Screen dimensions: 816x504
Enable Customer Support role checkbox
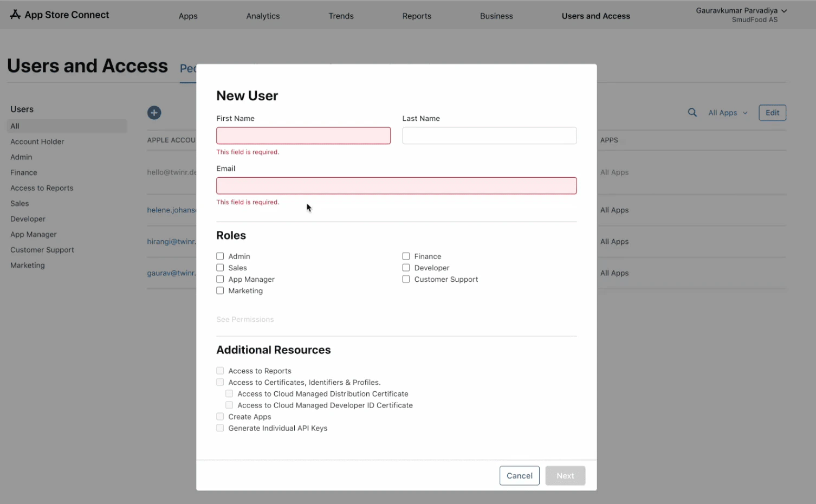(x=406, y=279)
